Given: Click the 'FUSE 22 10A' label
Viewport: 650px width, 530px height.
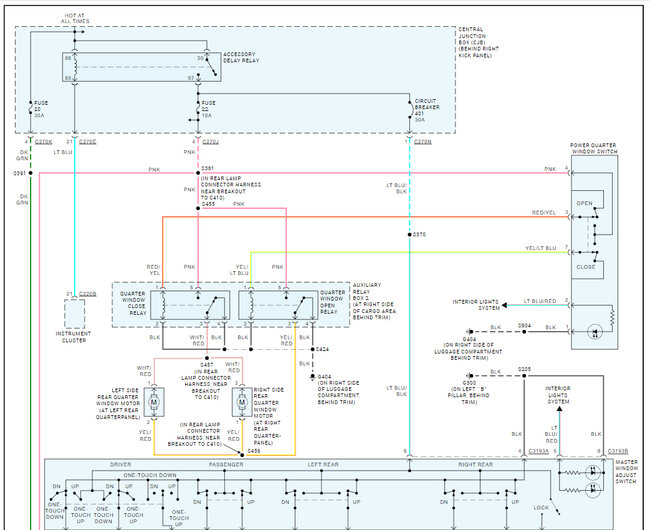Looking at the screenshot, I should click(209, 109).
